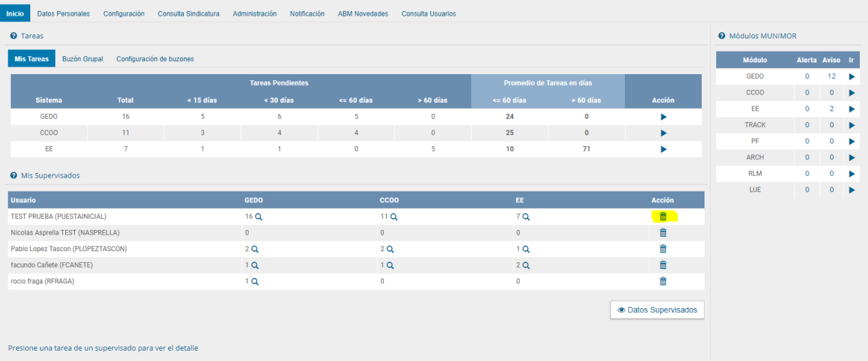Open Configuración de buzones tab
The image size is (868, 361).
[155, 59]
